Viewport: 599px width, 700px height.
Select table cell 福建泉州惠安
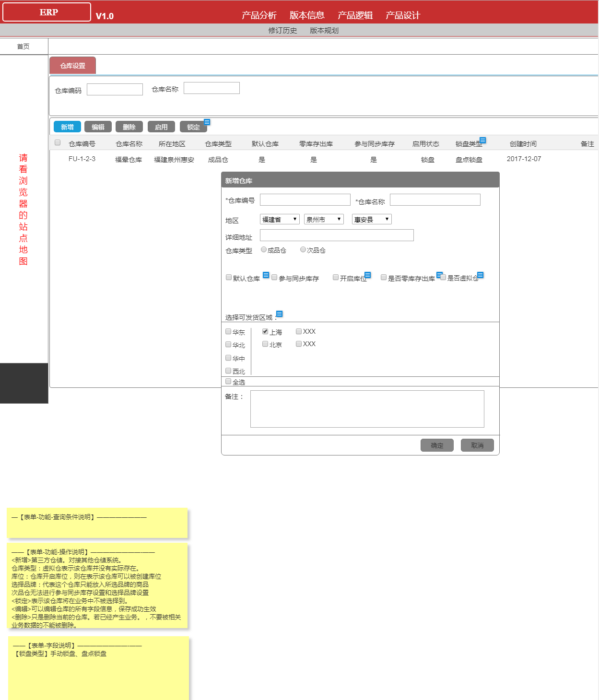pyautogui.click(x=174, y=160)
